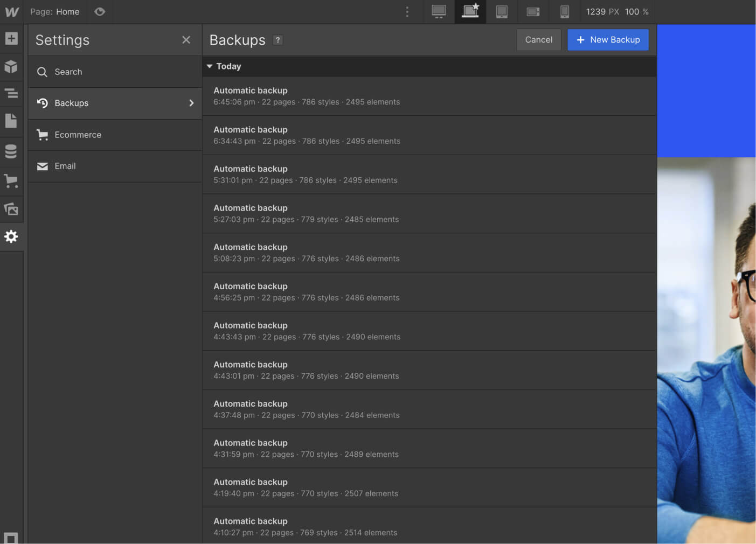Switch to the mobile portrait breakpoint
This screenshot has width=756, height=544.
[564, 11]
